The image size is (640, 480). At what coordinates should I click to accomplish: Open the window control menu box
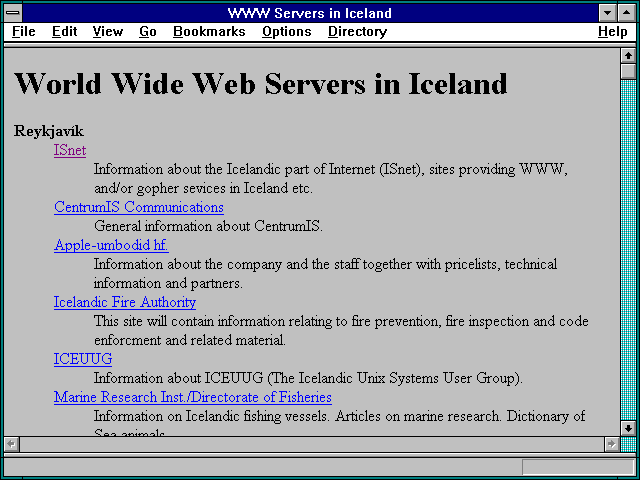pyautogui.click(x=13, y=13)
